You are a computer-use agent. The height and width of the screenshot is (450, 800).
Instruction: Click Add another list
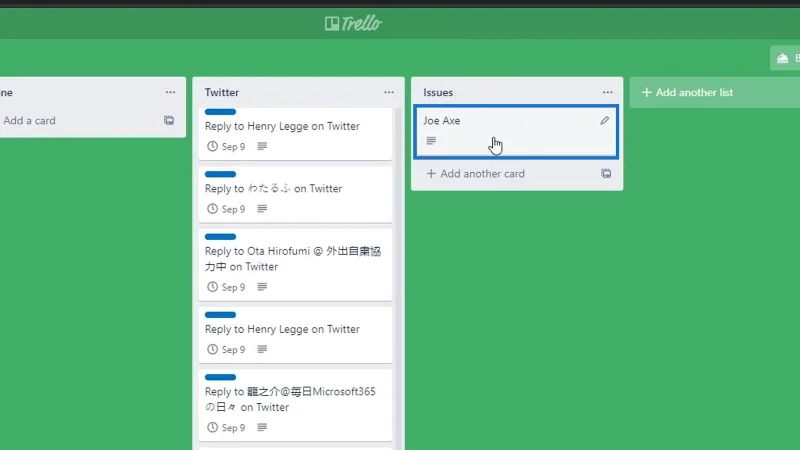pyautogui.click(x=715, y=92)
